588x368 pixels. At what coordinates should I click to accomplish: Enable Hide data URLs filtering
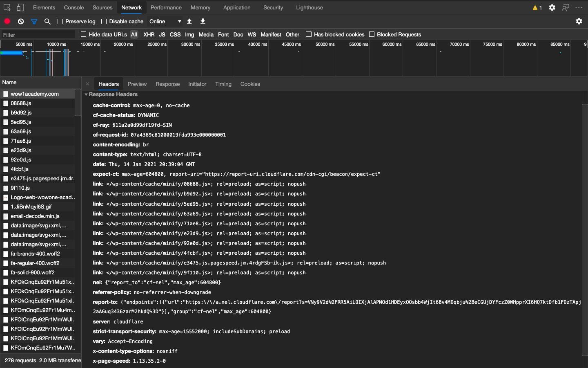click(83, 34)
